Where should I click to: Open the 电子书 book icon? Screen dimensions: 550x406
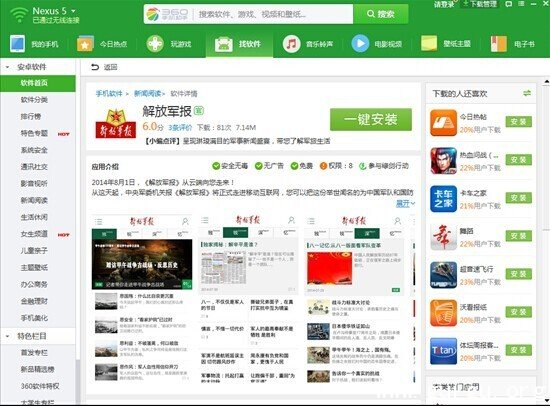[498, 44]
